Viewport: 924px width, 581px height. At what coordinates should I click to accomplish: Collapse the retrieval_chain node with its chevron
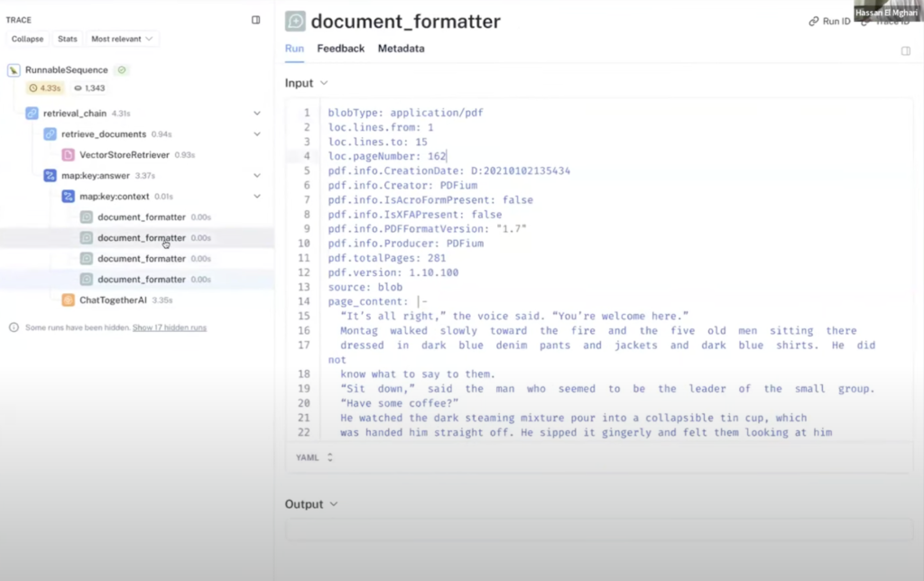click(257, 113)
